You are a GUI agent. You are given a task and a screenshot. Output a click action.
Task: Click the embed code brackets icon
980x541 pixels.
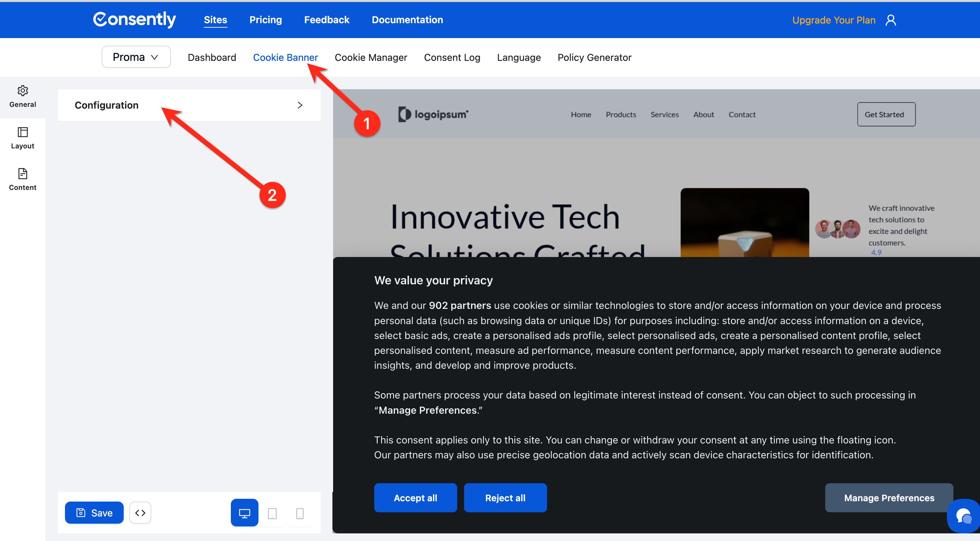click(140, 512)
